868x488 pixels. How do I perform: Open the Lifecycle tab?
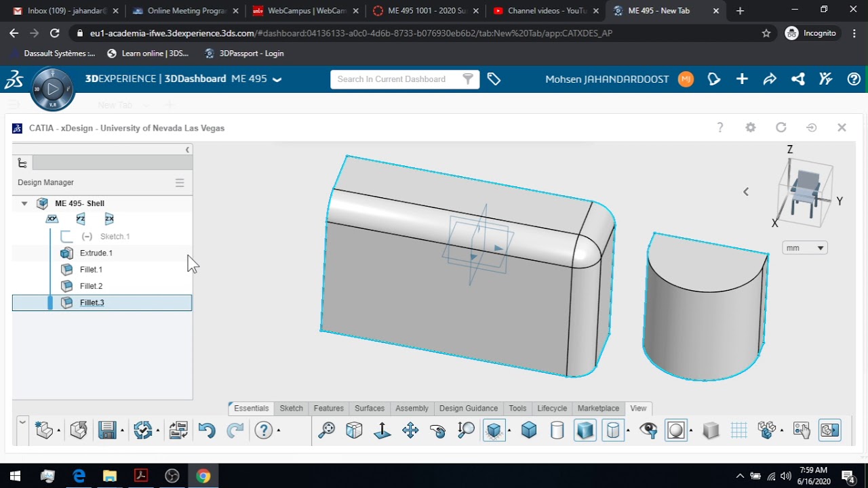(x=552, y=408)
